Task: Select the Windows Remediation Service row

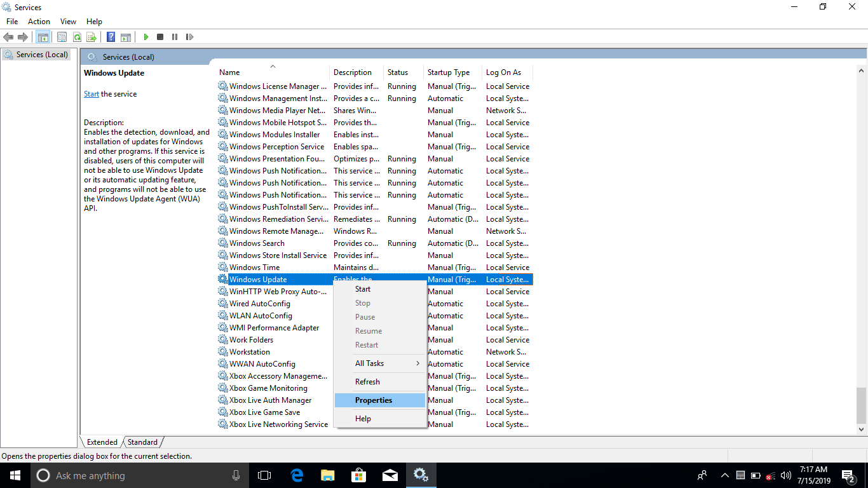Action: pyautogui.click(x=375, y=219)
